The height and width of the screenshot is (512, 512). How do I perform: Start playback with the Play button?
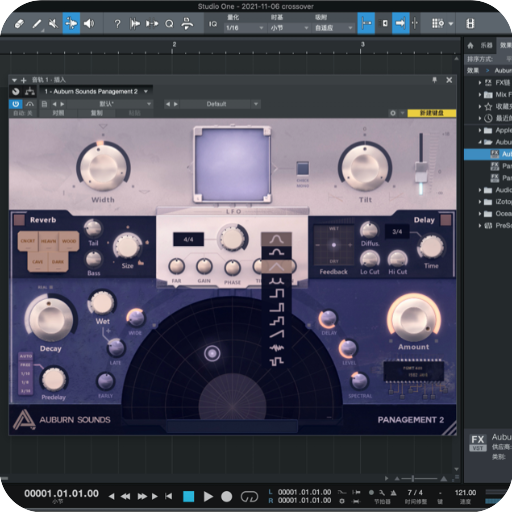click(x=208, y=496)
